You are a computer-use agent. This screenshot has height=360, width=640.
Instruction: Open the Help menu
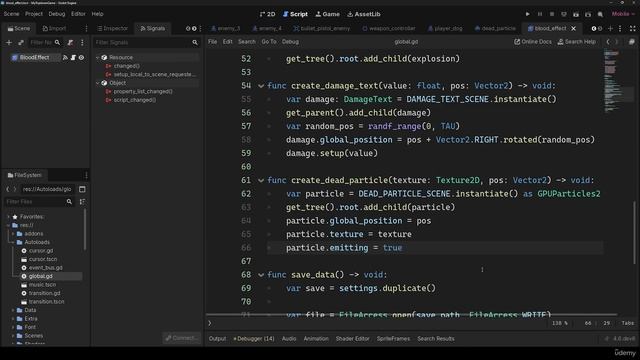pyautogui.click(x=98, y=14)
